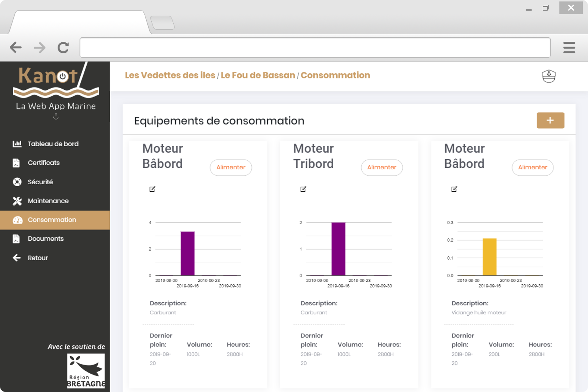Click the Retour left arrow icon

pos(16,258)
